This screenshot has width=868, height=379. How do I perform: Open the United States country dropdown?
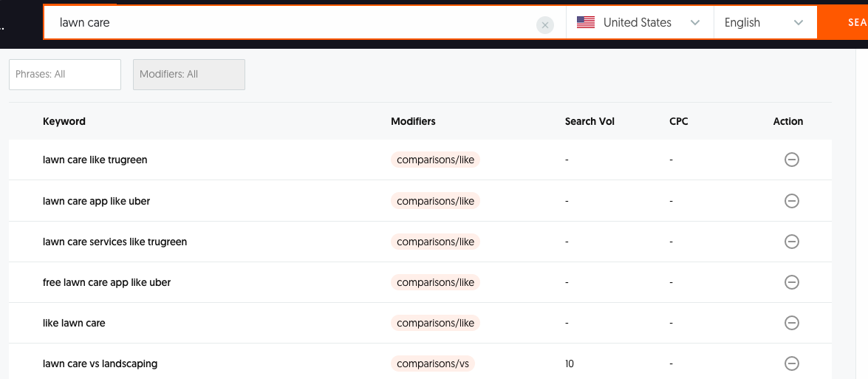(639, 23)
